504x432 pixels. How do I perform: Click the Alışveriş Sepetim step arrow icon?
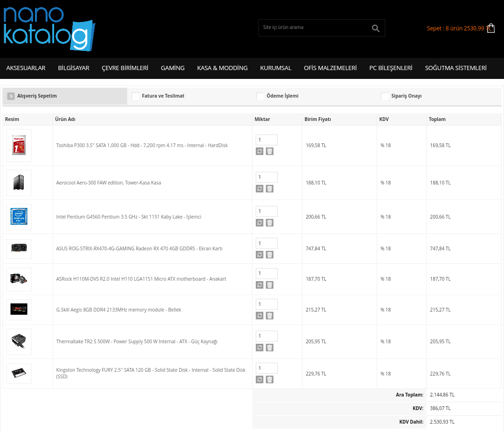tap(11, 96)
